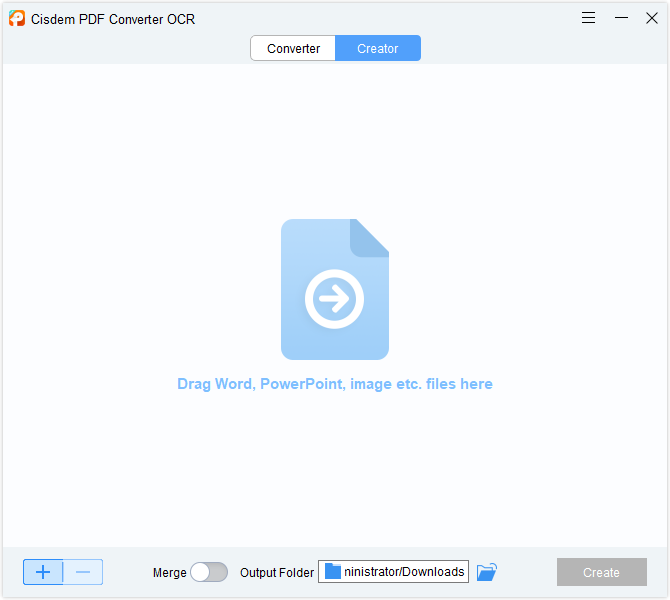This screenshot has height=600, width=670.
Task: Click the grayed-out Create button
Action: 602,572
